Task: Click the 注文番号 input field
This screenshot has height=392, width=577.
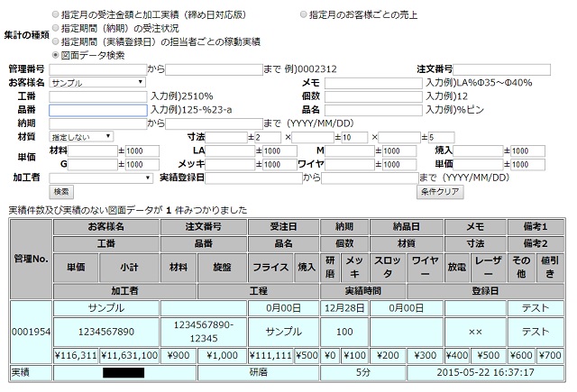Action: pyautogui.click(x=502, y=69)
